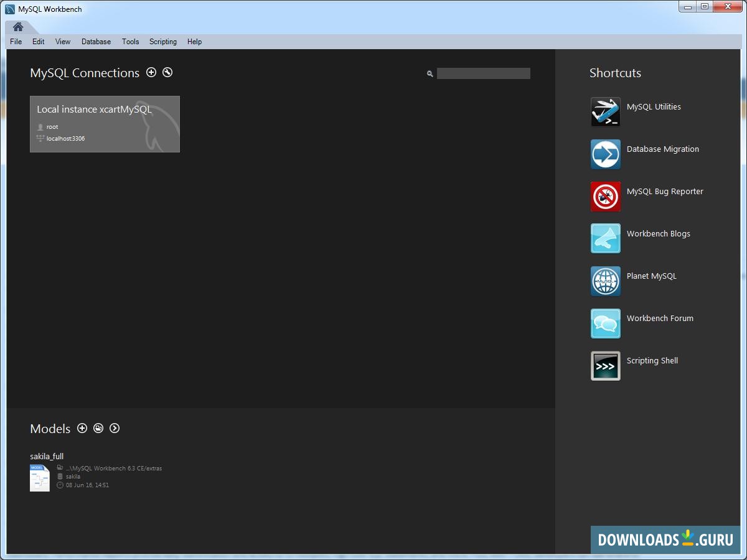Open the sakila_full model file icon
The width and height of the screenshot is (747, 560).
[x=40, y=478]
